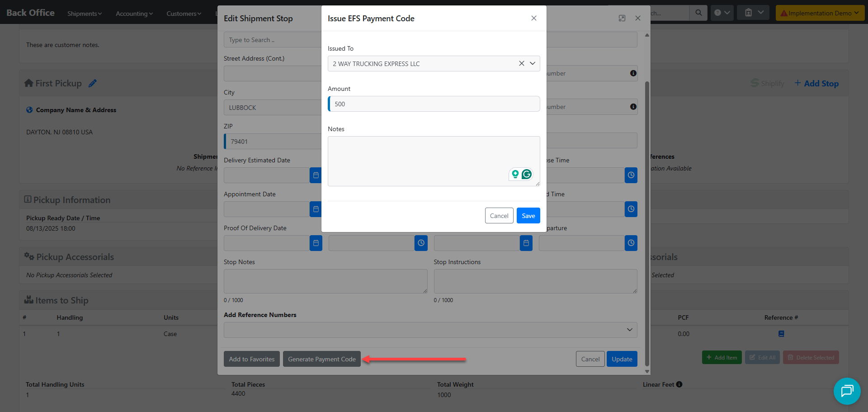Close the Issue EFS Payment Code dialog
Image resolution: width=868 pixels, height=412 pixels.
pos(534,18)
